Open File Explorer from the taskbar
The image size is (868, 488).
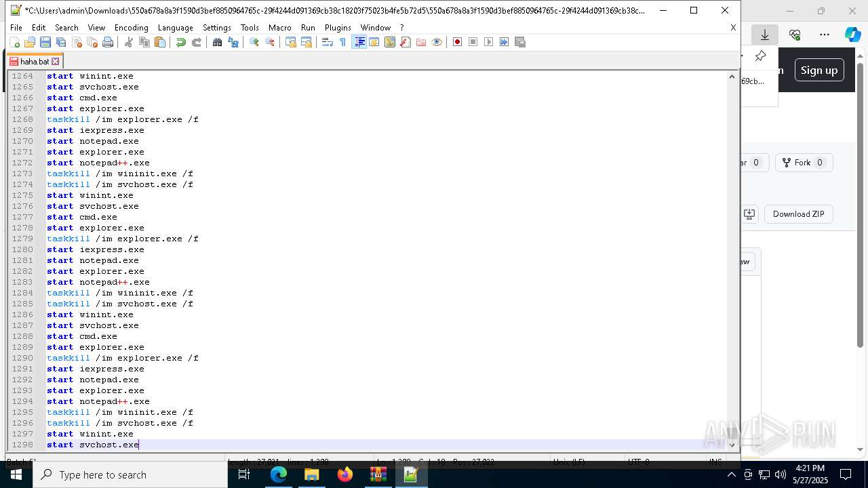(x=312, y=474)
